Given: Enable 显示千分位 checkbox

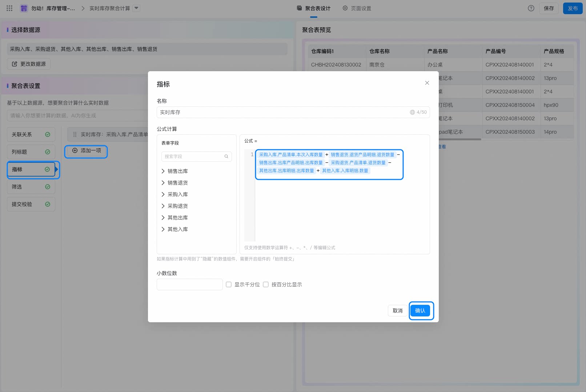Looking at the screenshot, I should 229,284.
